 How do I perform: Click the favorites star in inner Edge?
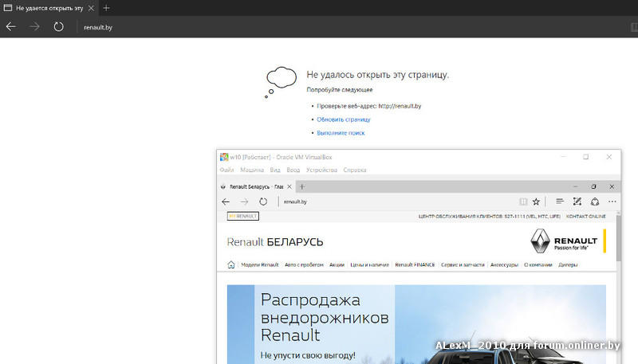(536, 202)
